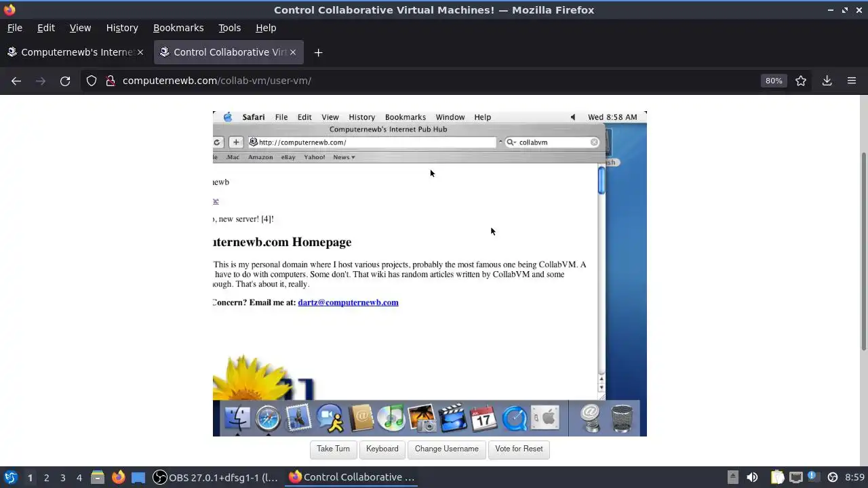Reload the Firefox page
Screen dimensions: 868x488
pos(65,81)
